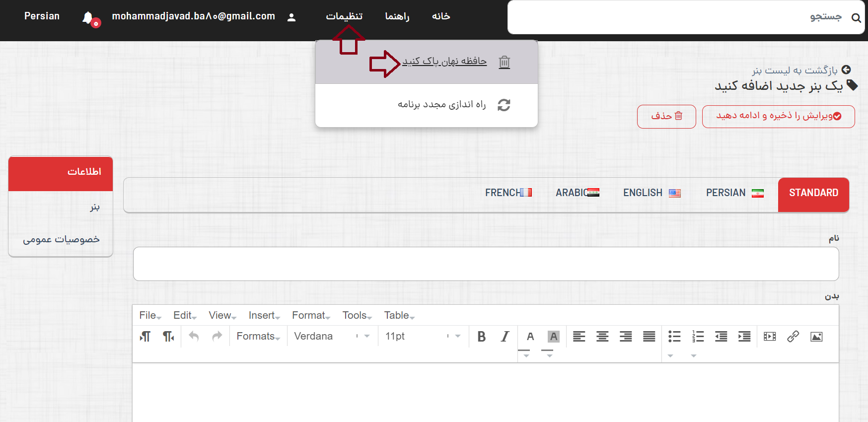This screenshot has width=868, height=422.
Task: Toggle italic formatting in the editor
Action: click(505, 337)
